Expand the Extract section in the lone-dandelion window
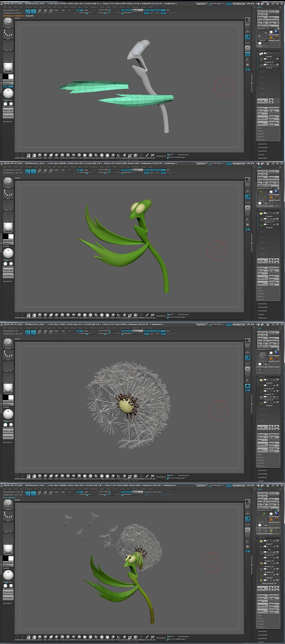This screenshot has height=644, width=285. (x=261, y=466)
